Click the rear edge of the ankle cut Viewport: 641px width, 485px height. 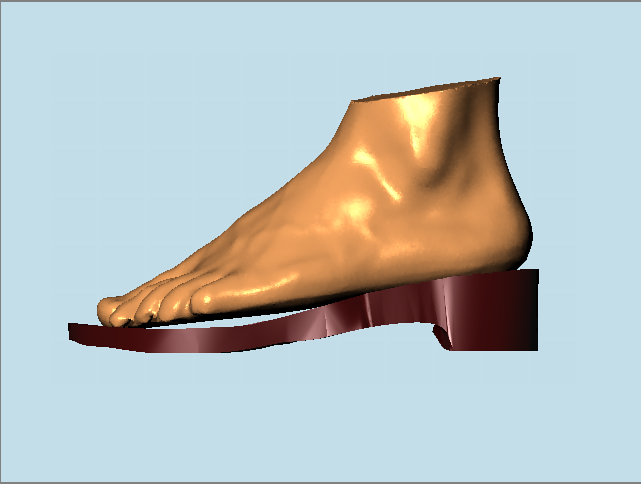point(495,82)
